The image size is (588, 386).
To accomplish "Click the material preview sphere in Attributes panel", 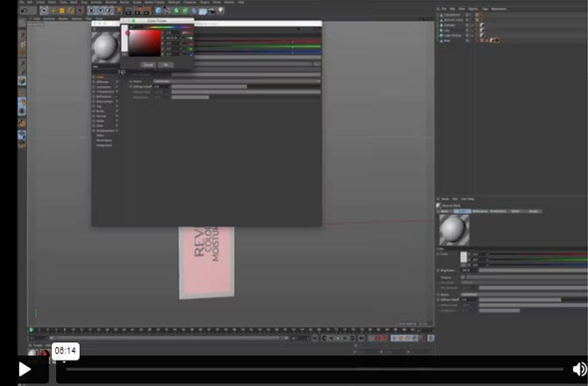I will pyautogui.click(x=454, y=230).
